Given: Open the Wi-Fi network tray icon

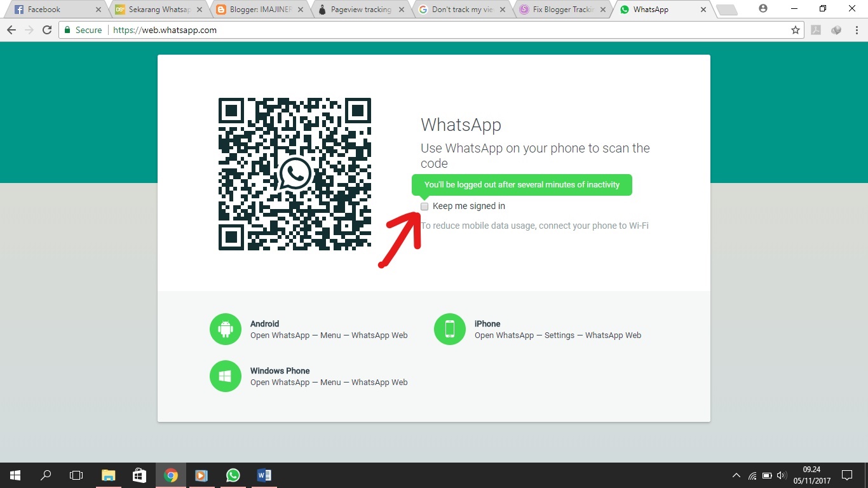Looking at the screenshot, I should coord(752,475).
